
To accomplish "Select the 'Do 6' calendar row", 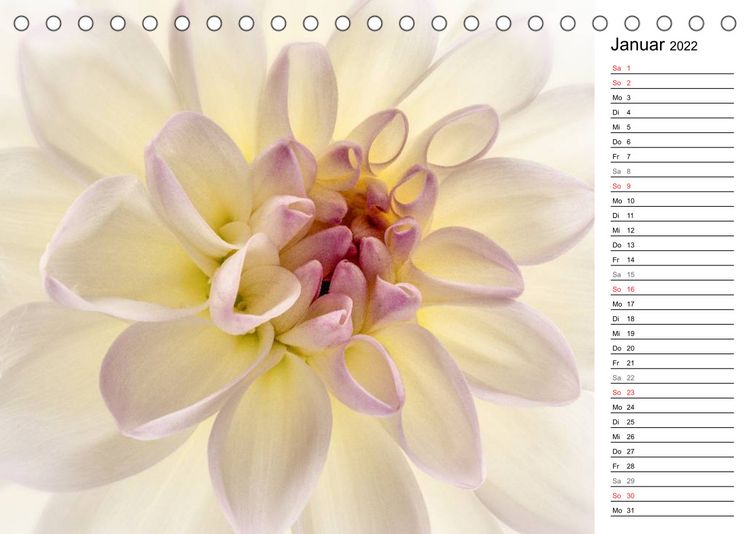I will coord(672,142).
